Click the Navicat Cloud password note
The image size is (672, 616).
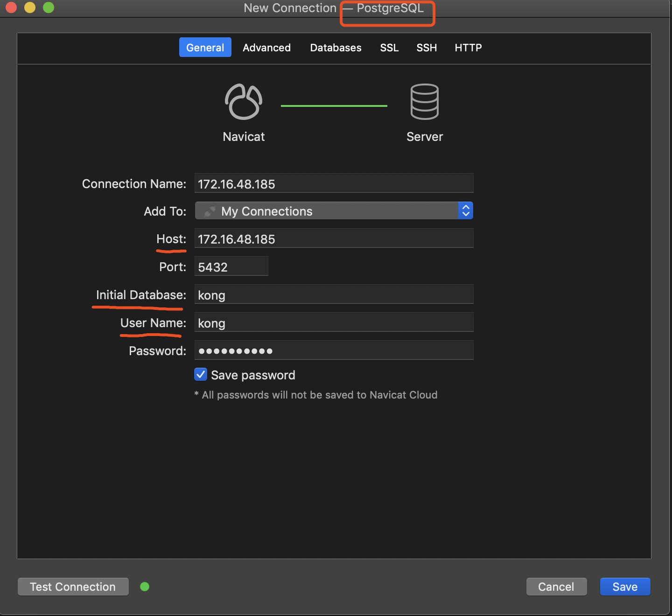pyautogui.click(x=316, y=395)
